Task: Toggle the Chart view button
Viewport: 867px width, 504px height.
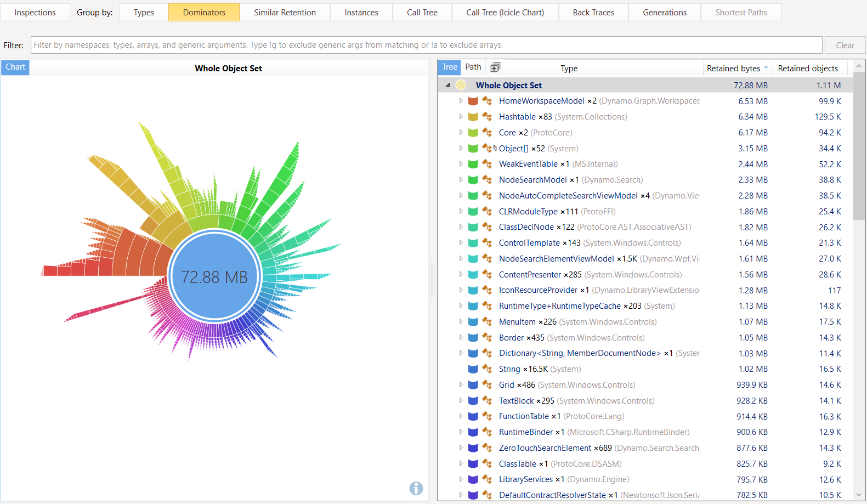Action: pos(15,67)
